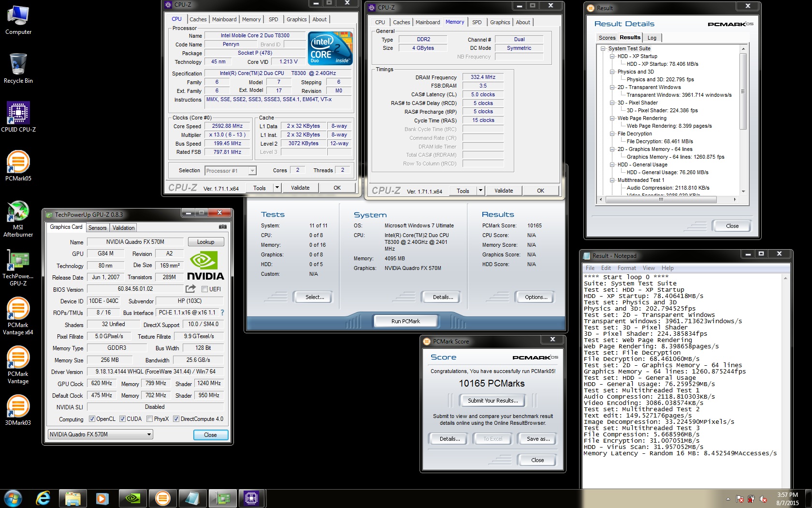This screenshot has width=812, height=508.
Task: Toggle the DirectCompute 4.0 checkbox
Action: click(x=176, y=419)
